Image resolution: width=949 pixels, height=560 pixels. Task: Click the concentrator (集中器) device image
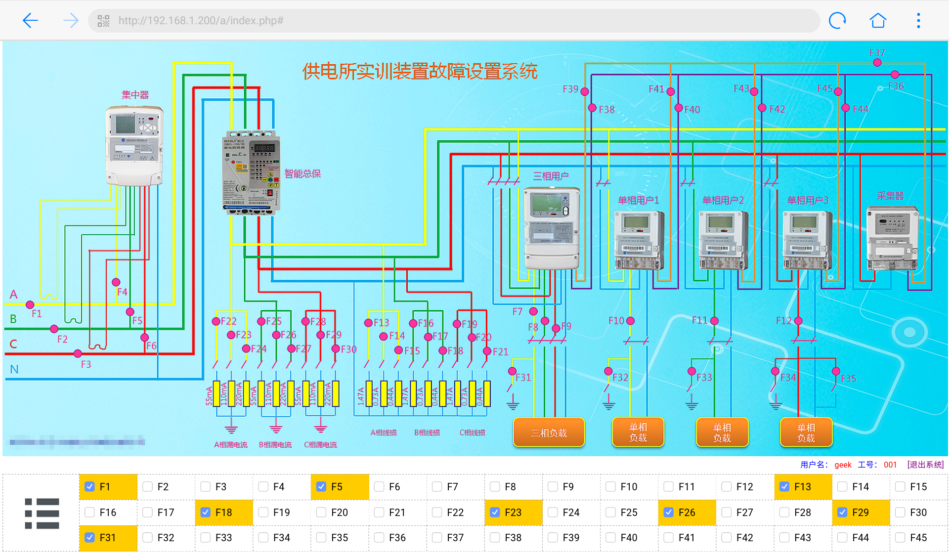[134, 146]
